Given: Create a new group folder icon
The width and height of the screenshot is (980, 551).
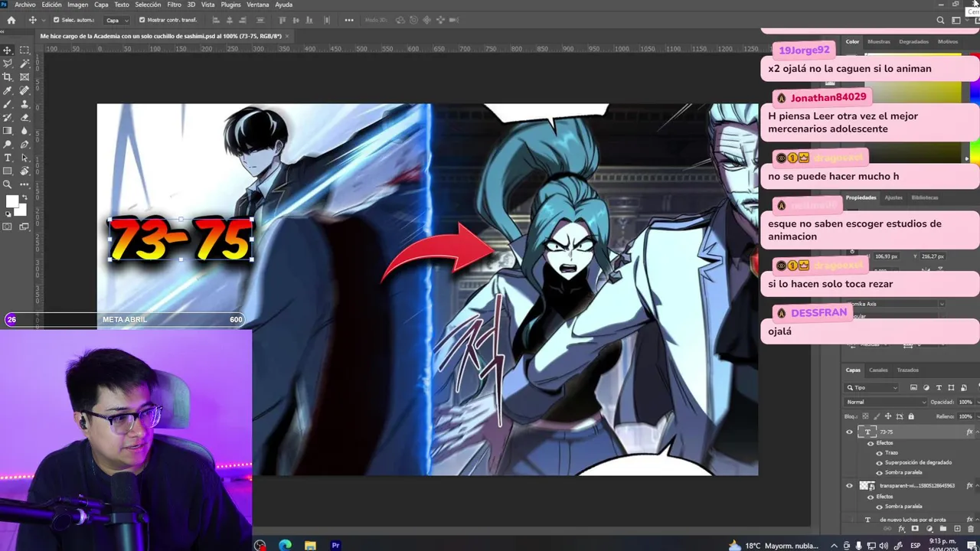Looking at the screenshot, I should pyautogui.click(x=943, y=529).
